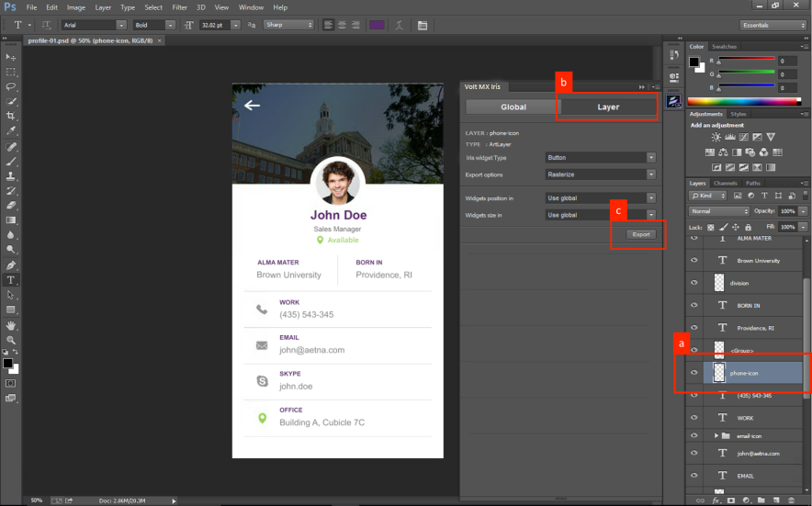
Task: Click the Export button
Action: 641,235
